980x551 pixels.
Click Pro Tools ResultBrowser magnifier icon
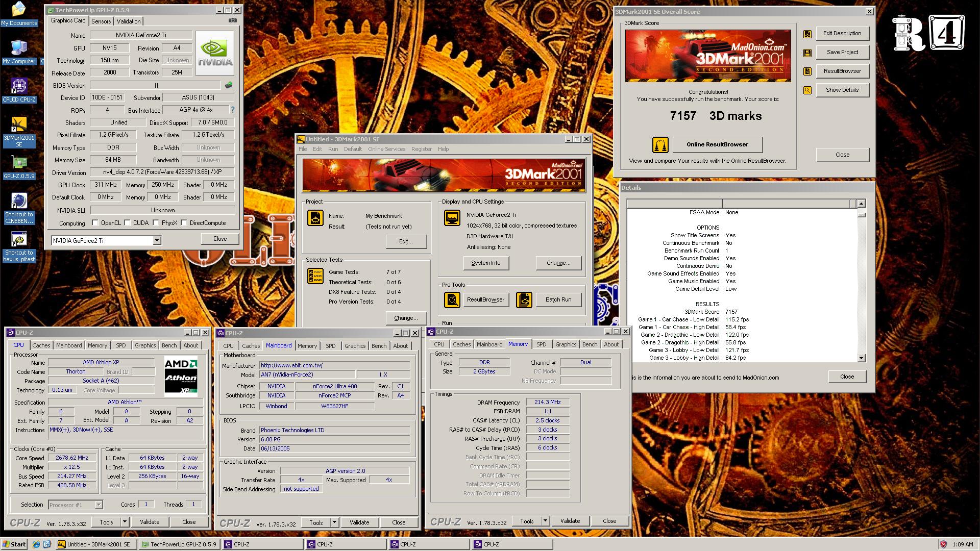[452, 300]
